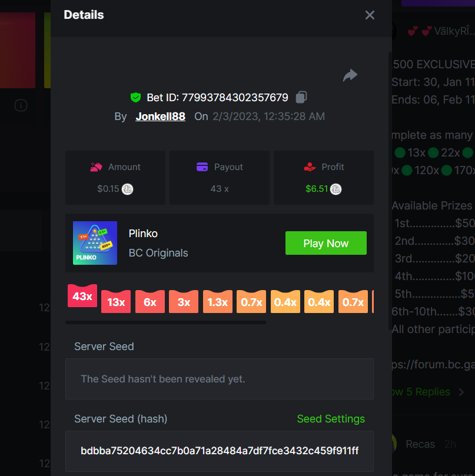
Task: Select the 13x multiplier result
Action: 116,302
